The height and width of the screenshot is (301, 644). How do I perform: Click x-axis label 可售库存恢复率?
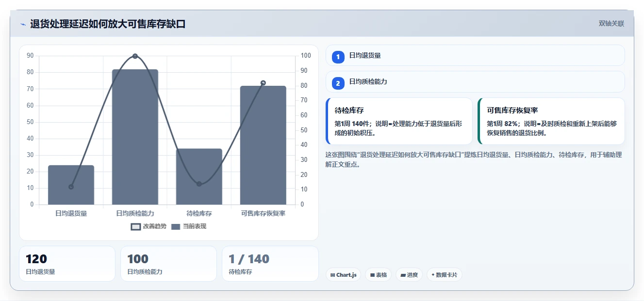pyautogui.click(x=263, y=213)
